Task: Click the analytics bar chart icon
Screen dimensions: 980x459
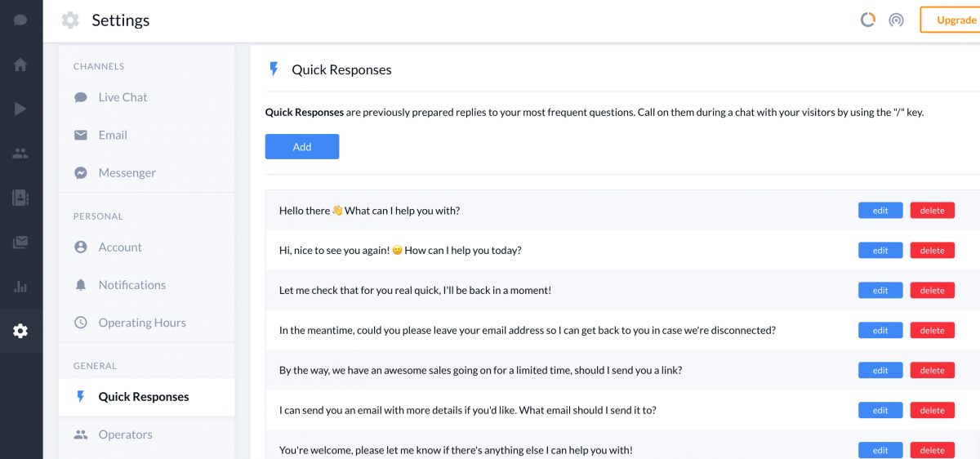Action: (20, 287)
